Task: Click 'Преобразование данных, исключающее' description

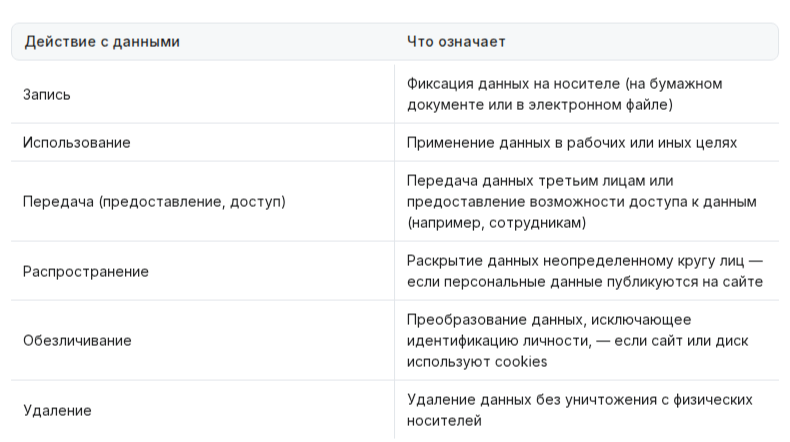Action: (577, 341)
